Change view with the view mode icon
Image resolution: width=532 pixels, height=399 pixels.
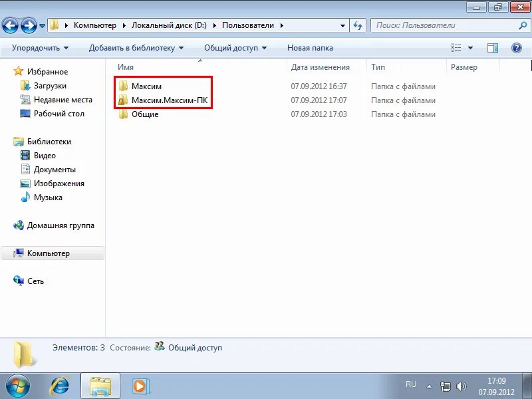tap(456, 48)
